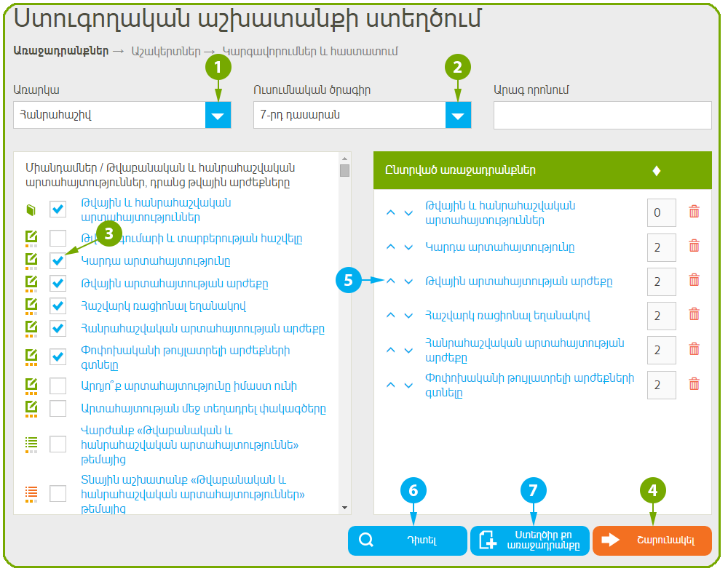This screenshot has height=571, width=728.
Task: Move «Հանրահաշվական արտահայտության արժեքը» up in selected list
Action: 391,351
